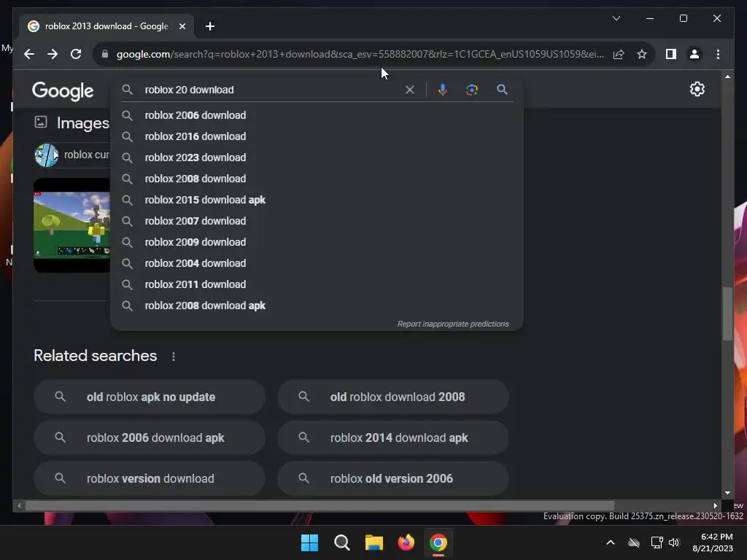The width and height of the screenshot is (747, 560).
Task: Choose suggestion 'roblox 2023 download'
Action: pyautogui.click(x=317, y=157)
